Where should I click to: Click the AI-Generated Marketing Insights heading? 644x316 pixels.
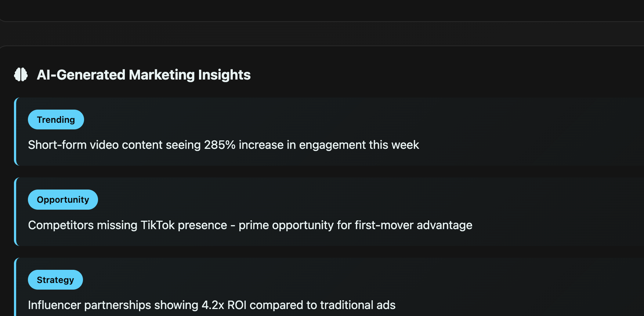click(144, 75)
